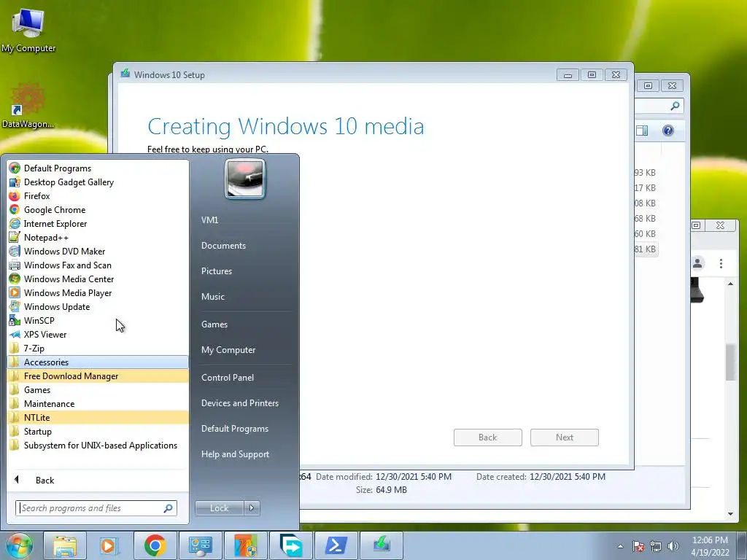The image size is (747, 560).
Task: Go Back to the main Start menu
Action: [x=44, y=480]
